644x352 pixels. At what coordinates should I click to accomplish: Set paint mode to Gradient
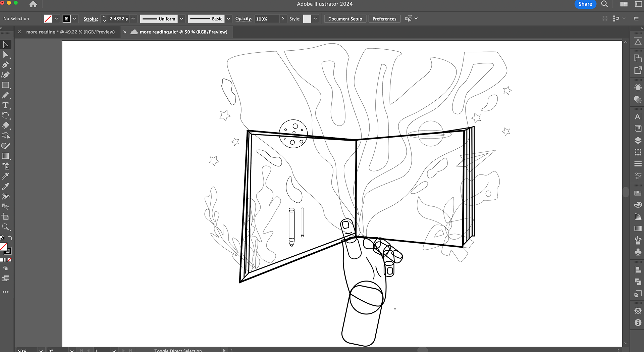[x=5, y=260]
